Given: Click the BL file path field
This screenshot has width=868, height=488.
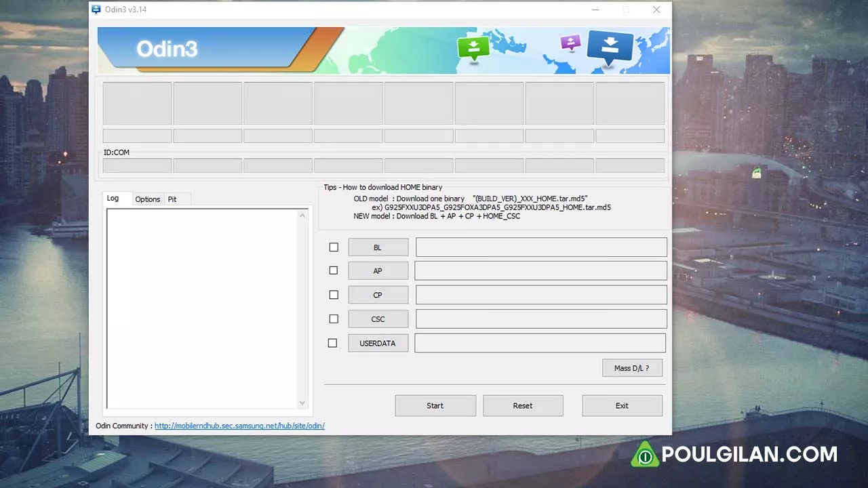Looking at the screenshot, I should [x=541, y=247].
